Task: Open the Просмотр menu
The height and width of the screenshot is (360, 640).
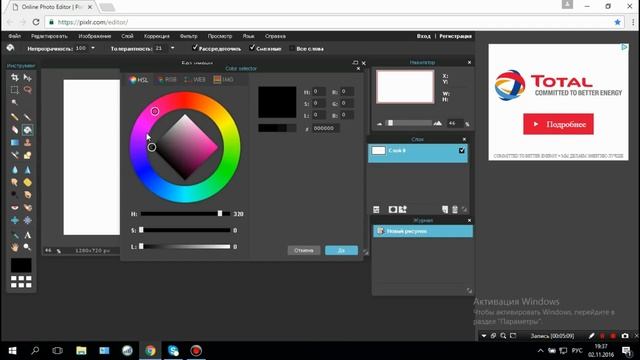Action: pyautogui.click(x=220, y=36)
